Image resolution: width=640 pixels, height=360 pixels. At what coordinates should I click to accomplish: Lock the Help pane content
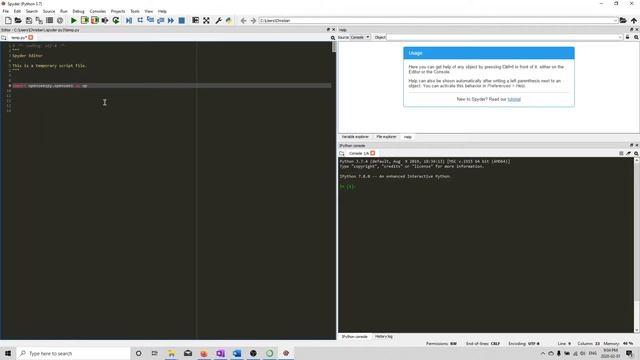pyautogui.click(x=627, y=37)
